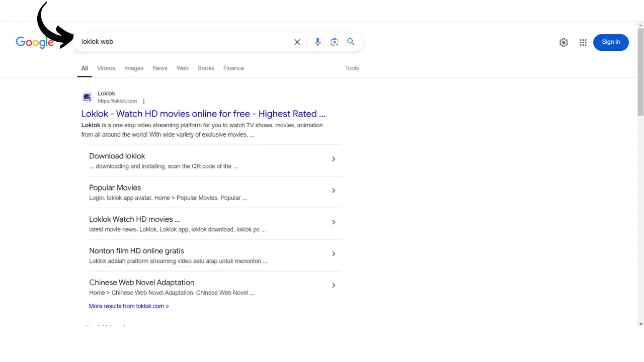Open Chinese Web Novel Adaptation sitelink
Screen dimensions: 644x362
142,283
